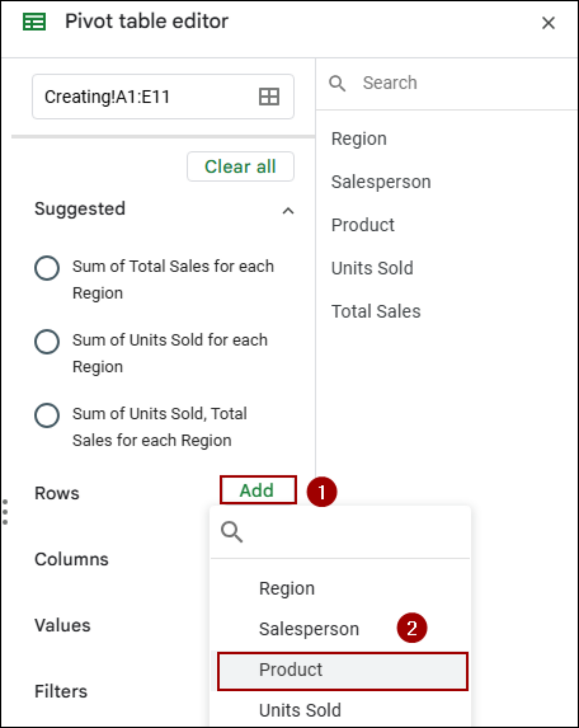Click the search magnifier in the fields sidebar
This screenshot has height=728, width=579.
pos(337,84)
